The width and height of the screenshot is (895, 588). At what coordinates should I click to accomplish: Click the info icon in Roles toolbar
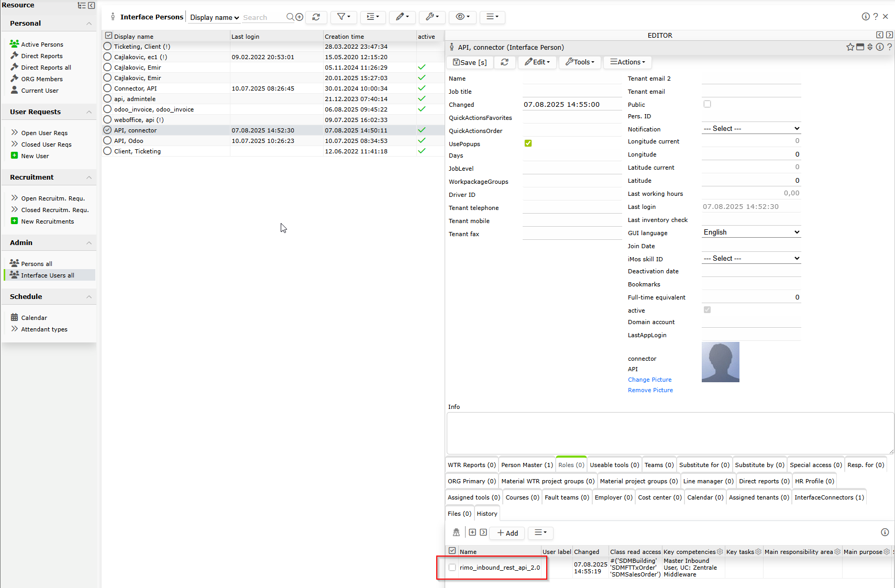pos(885,532)
